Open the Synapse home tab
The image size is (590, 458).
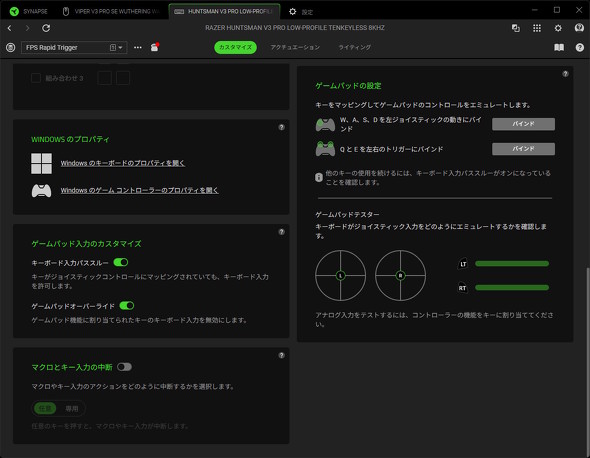click(x=29, y=11)
